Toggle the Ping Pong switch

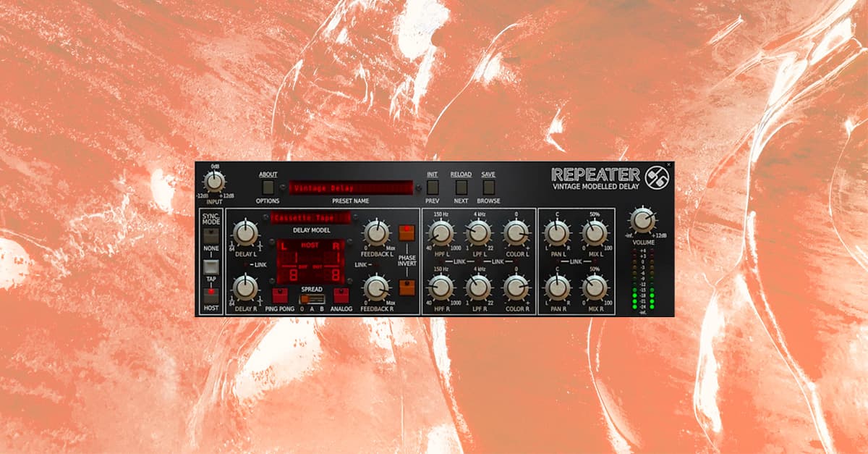pyautogui.click(x=280, y=295)
